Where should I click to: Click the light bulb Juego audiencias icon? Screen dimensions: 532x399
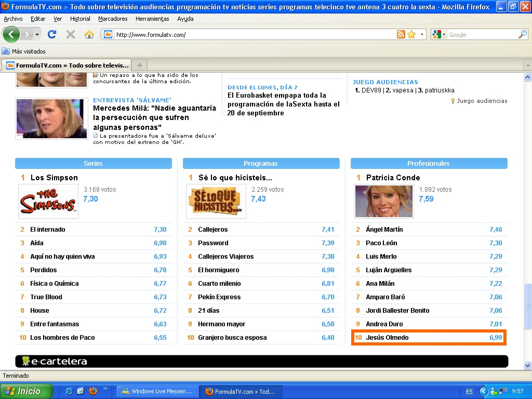coord(453,101)
